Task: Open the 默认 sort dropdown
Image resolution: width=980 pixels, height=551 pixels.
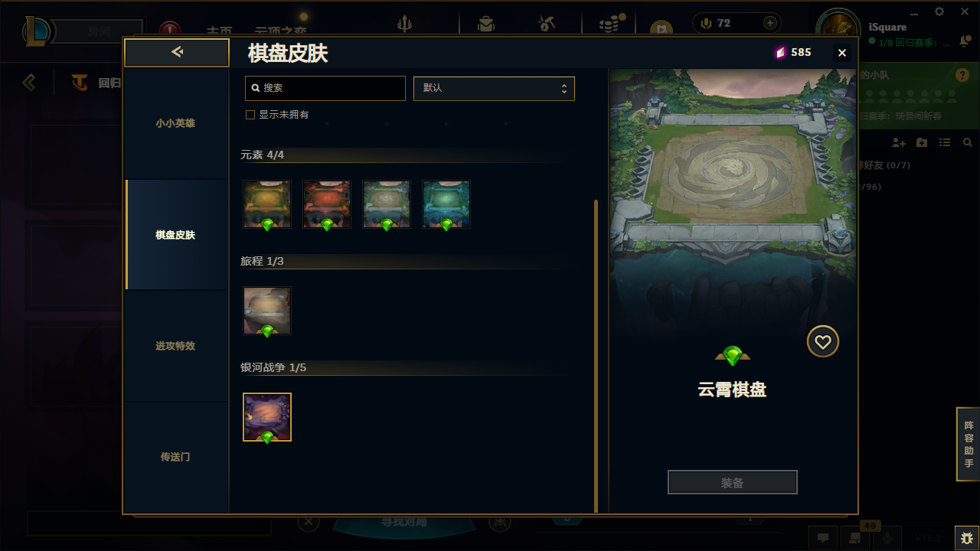Action: click(x=494, y=88)
